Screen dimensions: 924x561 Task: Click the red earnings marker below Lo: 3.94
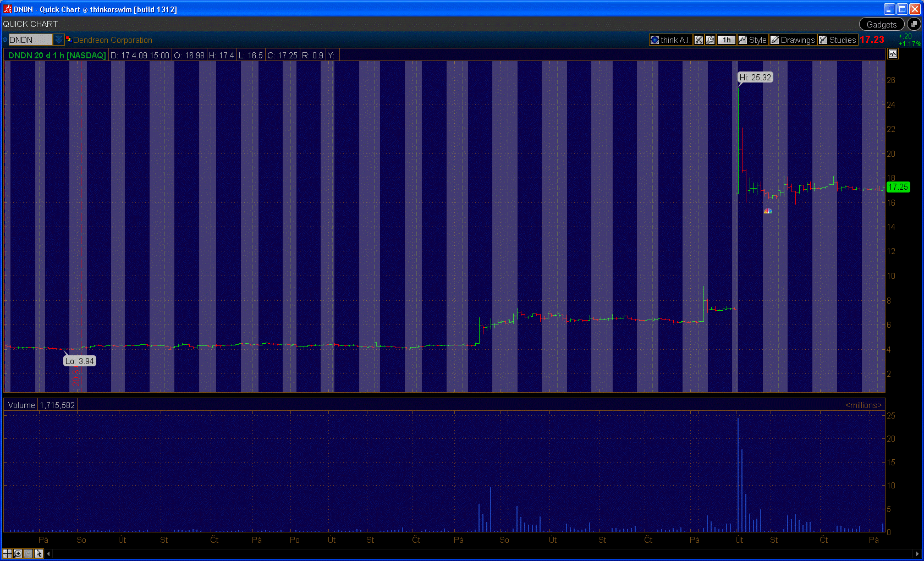click(76, 377)
